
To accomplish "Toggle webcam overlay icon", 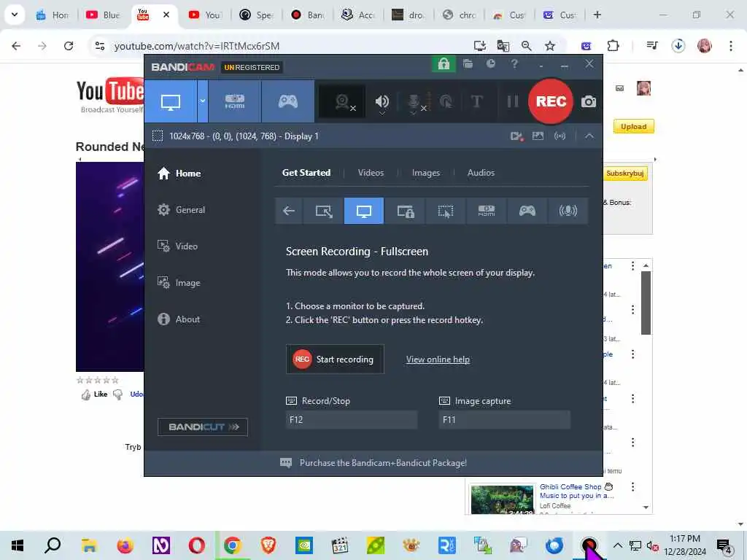I will 343,101.
